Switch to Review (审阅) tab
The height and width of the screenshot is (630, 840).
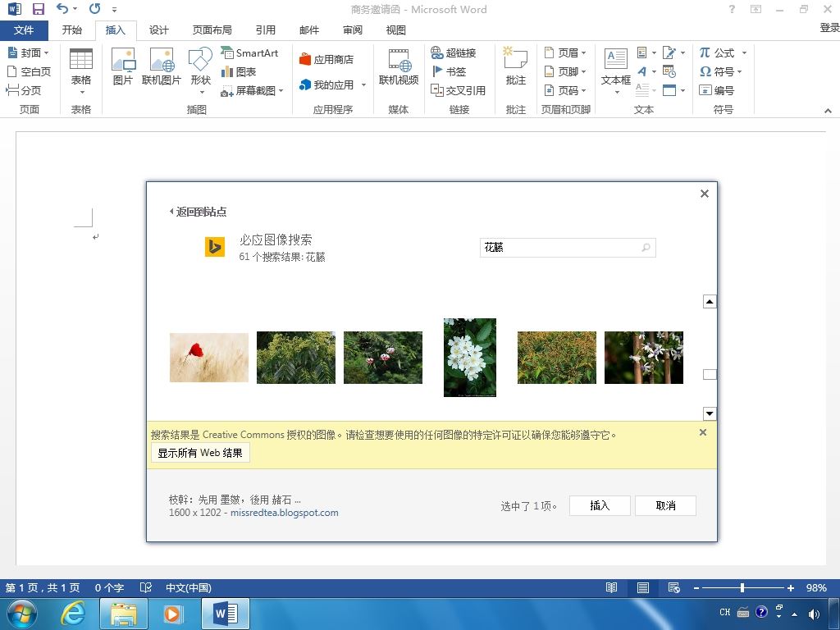353,30
